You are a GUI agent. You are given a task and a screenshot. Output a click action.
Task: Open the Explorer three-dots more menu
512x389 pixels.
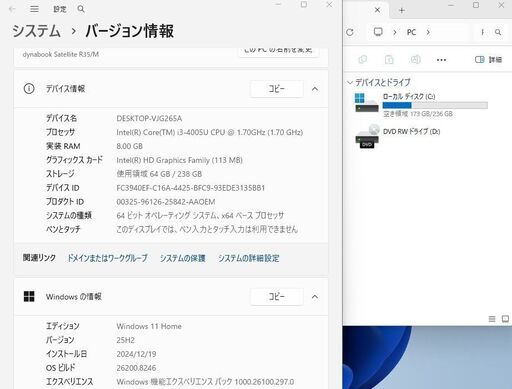[441, 60]
